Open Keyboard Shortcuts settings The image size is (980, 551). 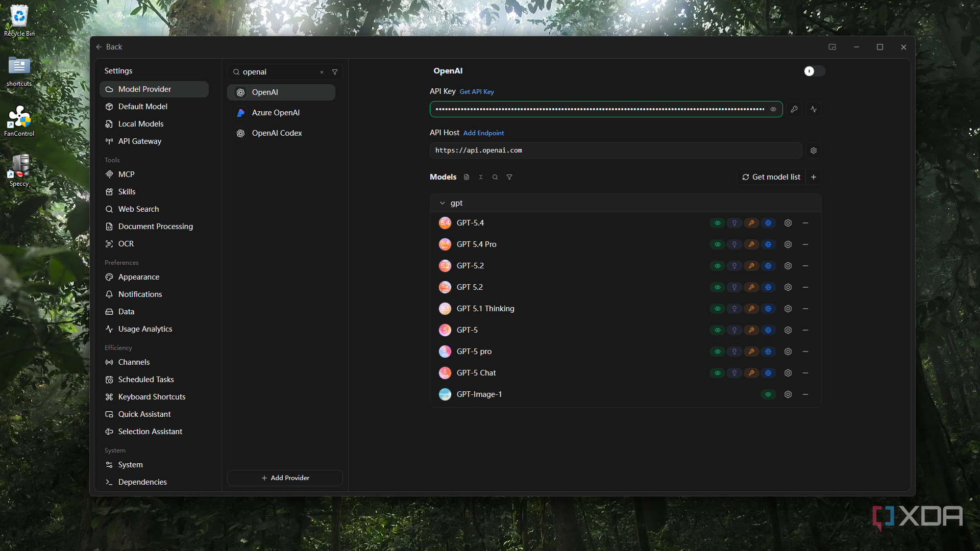[154, 397]
